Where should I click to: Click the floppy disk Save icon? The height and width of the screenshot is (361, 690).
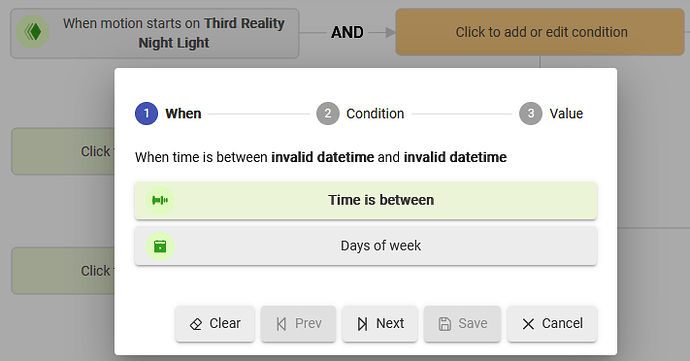click(x=444, y=324)
